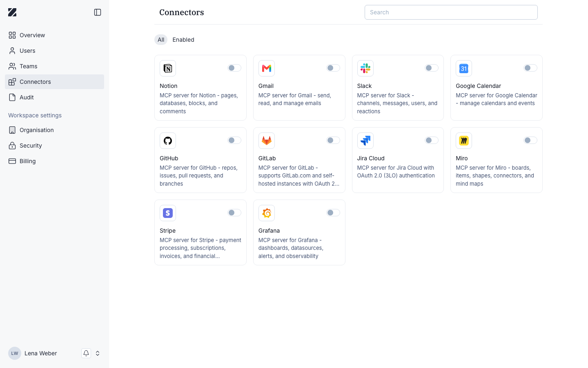
Task: Click the Google Calendar connector icon
Action: click(464, 68)
